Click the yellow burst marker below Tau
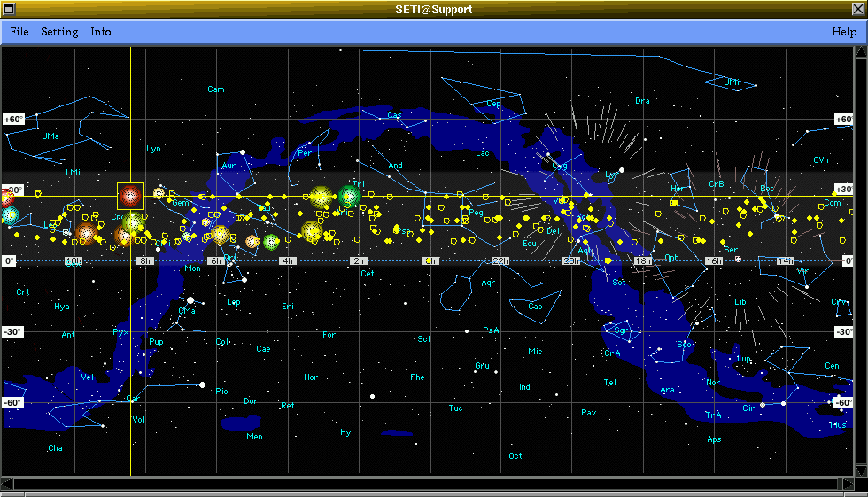This screenshot has height=497, width=868. tap(312, 231)
